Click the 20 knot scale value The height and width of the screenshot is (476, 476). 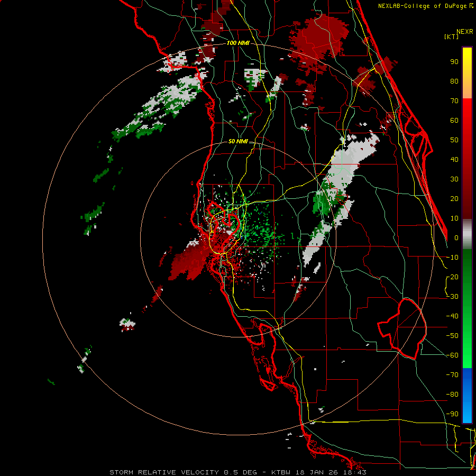click(454, 198)
